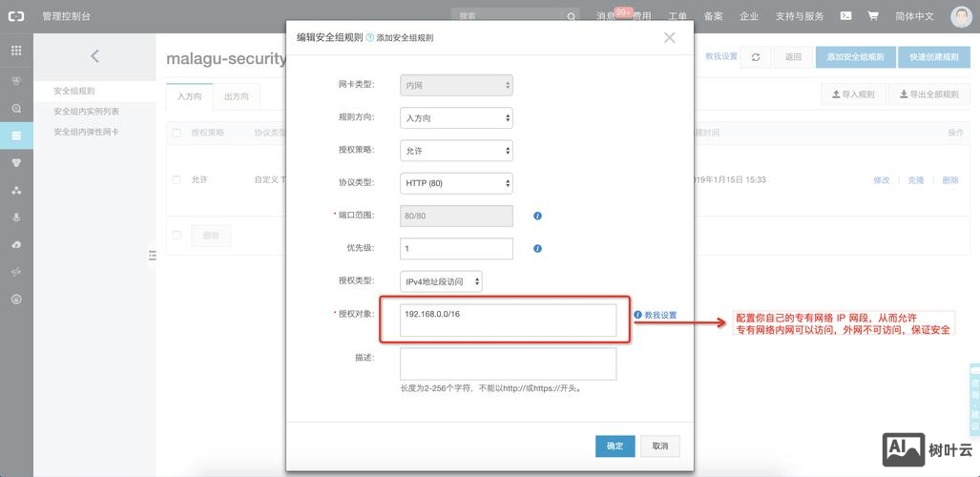This screenshot has width=980, height=477.
Task: Click the refresh icon button
Action: 756,57
